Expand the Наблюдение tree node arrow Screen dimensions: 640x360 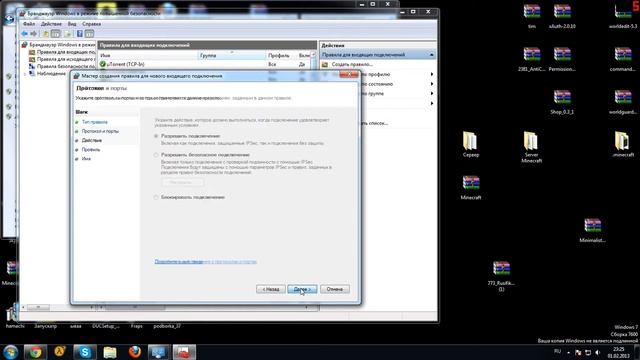tap(25, 74)
